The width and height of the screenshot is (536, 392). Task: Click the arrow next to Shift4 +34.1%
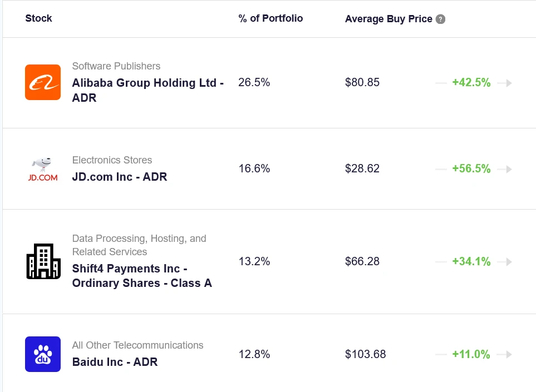point(505,261)
